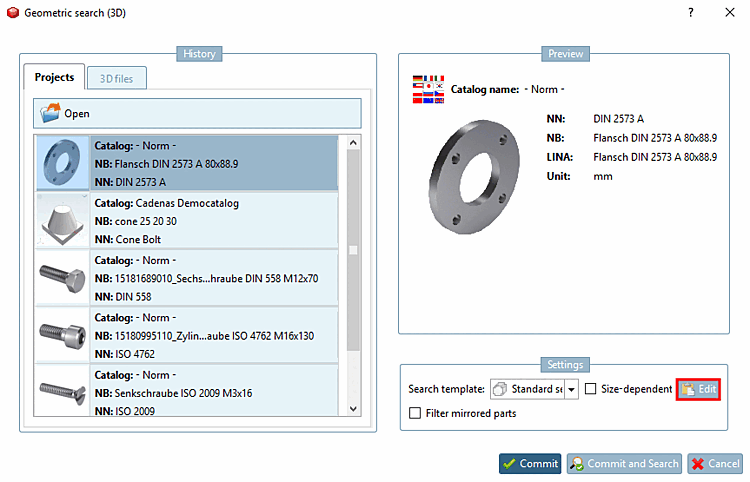This screenshot has width=750, height=482.
Task: Click the flange preview image
Action: click(474, 177)
